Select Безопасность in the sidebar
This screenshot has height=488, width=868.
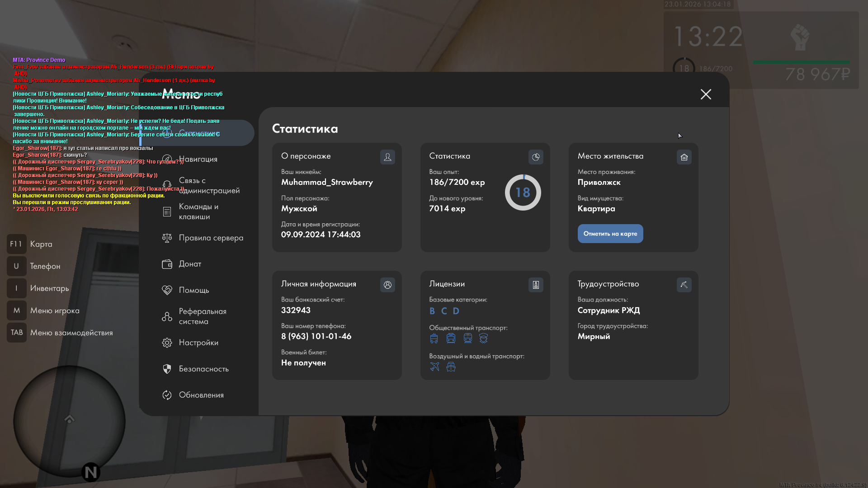click(x=203, y=369)
